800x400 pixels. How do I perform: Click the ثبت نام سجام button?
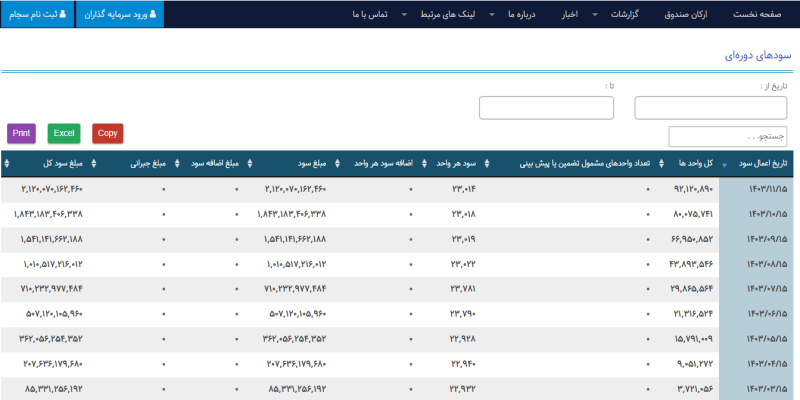point(37,14)
